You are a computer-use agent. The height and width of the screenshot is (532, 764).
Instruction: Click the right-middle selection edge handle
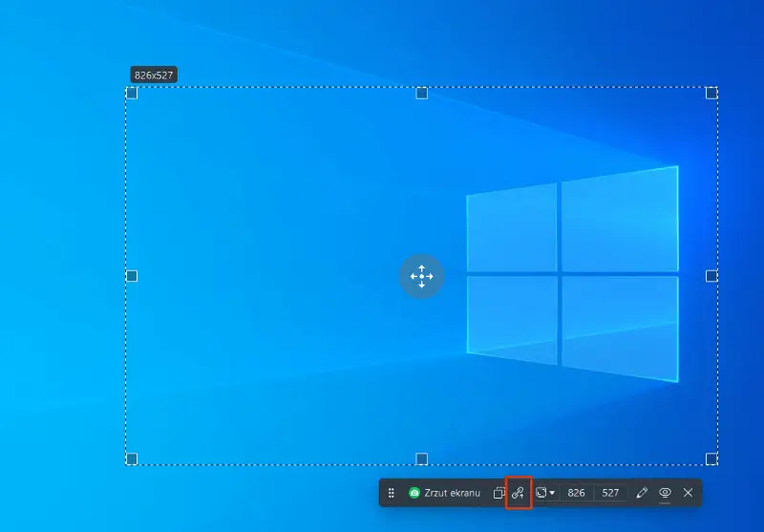click(711, 276)
